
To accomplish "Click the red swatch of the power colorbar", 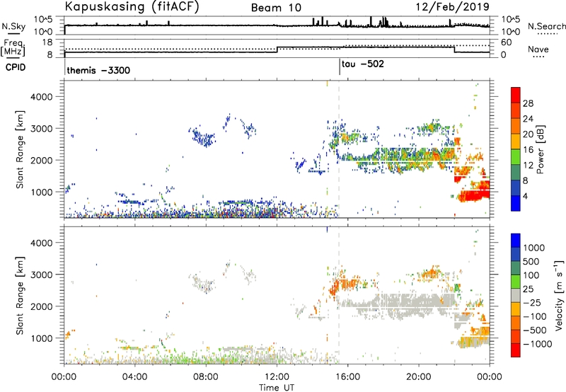I will [516, 95].
